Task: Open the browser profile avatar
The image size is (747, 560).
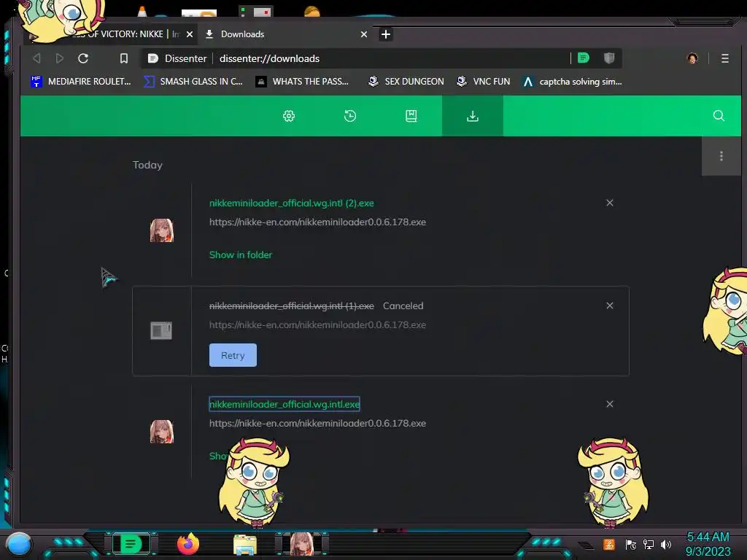Action: 692,58
